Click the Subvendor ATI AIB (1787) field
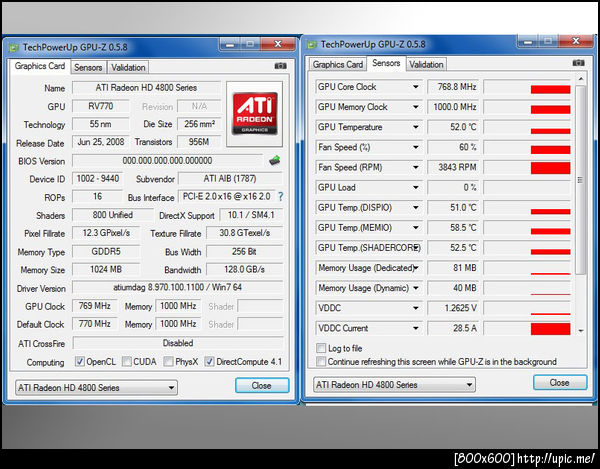Image resolution: width=600 pixels, height=469 pixels. coord(230,179)
